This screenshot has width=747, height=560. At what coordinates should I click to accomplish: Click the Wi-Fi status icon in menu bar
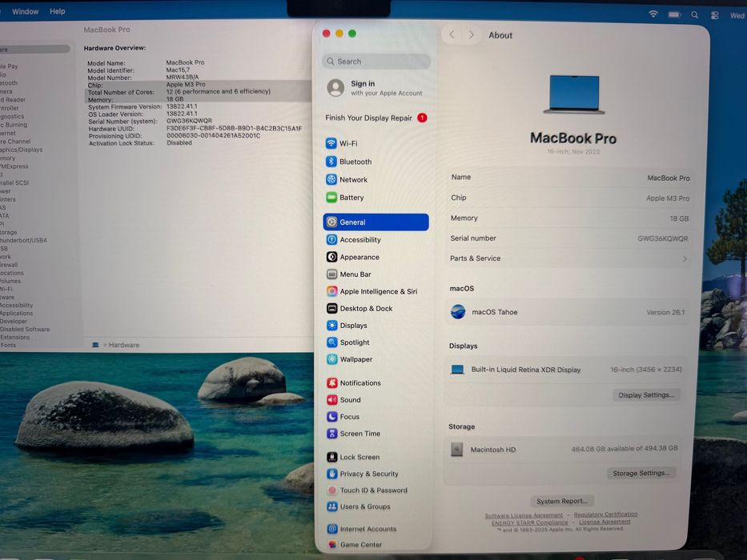click(x=653, y=14)
